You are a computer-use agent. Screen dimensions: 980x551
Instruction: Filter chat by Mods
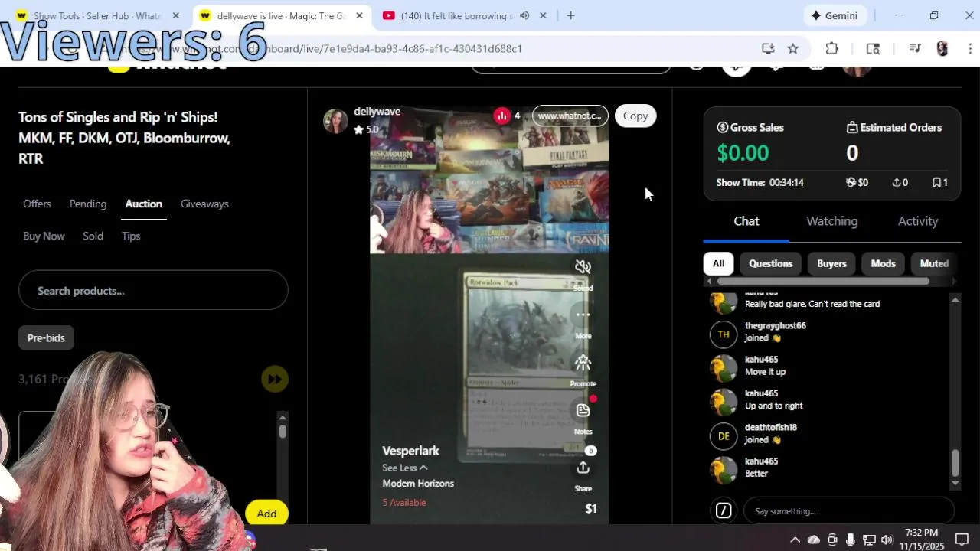click(x=883, y=263)
